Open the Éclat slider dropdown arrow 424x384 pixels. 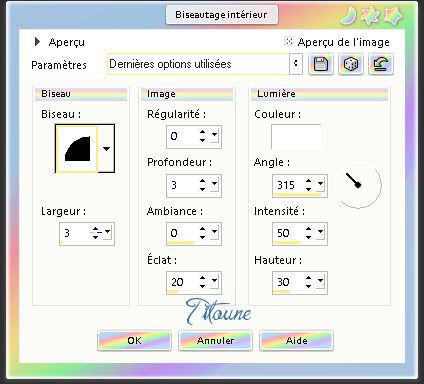[214, 281]
